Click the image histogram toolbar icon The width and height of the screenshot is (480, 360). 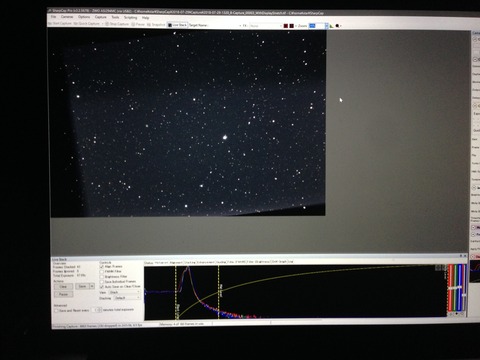tap(331, 26)
